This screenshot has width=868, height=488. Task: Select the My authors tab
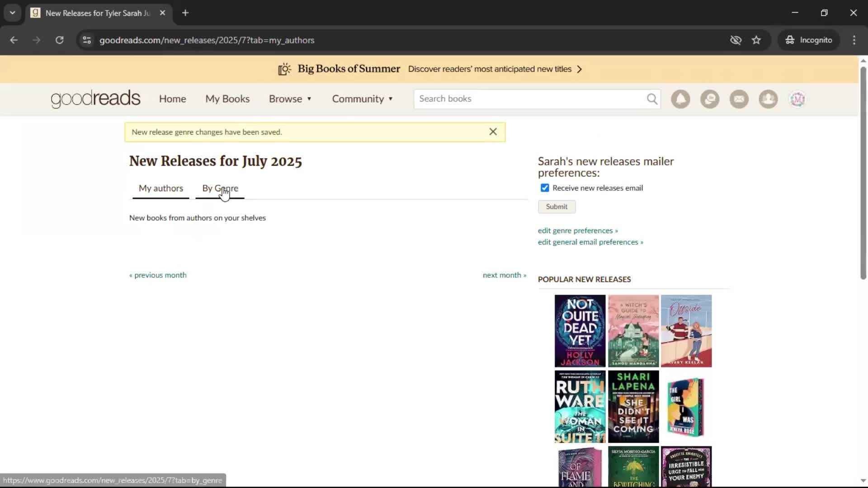coord(161,188)
